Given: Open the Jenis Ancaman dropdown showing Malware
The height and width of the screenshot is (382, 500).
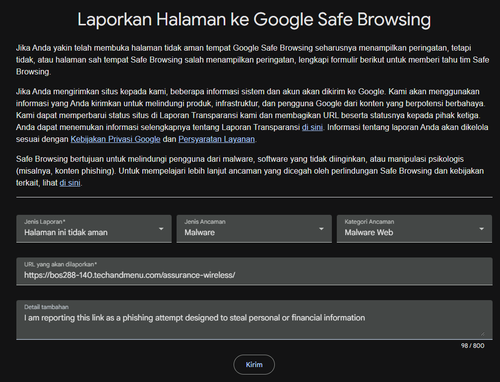Looking at the screenshot, I should click(254, 229).
